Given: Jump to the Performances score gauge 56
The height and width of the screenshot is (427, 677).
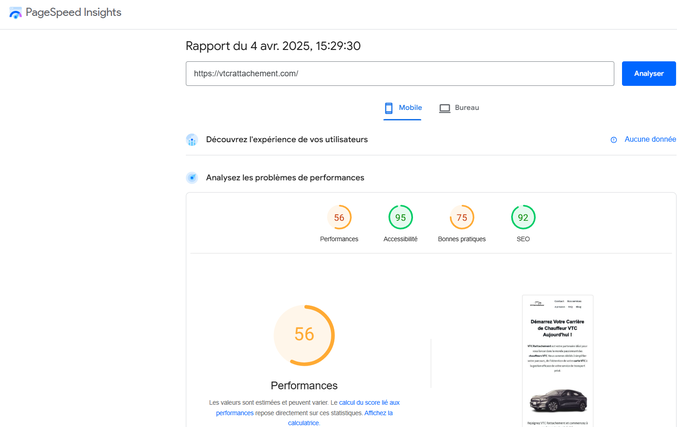Looking at the screenshot, I should click(339, 217).
